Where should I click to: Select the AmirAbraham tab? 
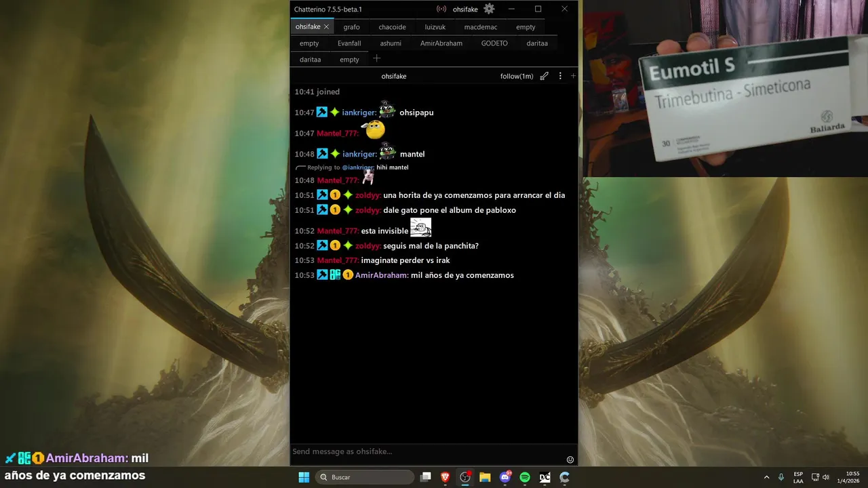click(441, 43)
